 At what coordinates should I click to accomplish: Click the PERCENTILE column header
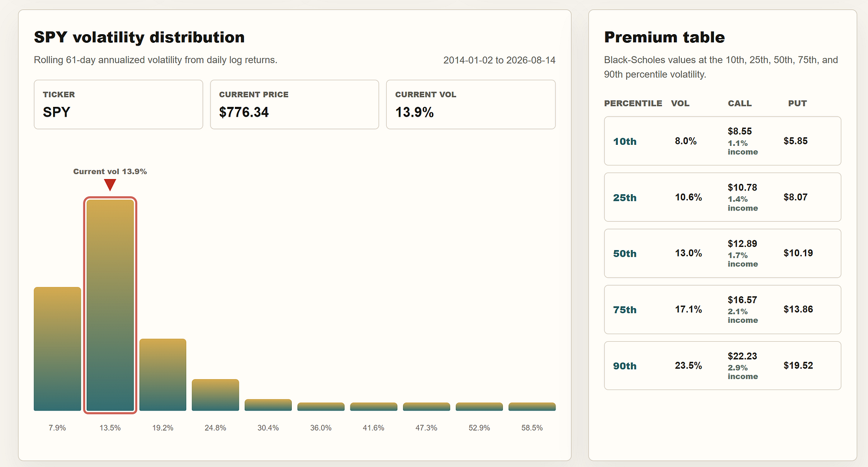click(633, 103)
